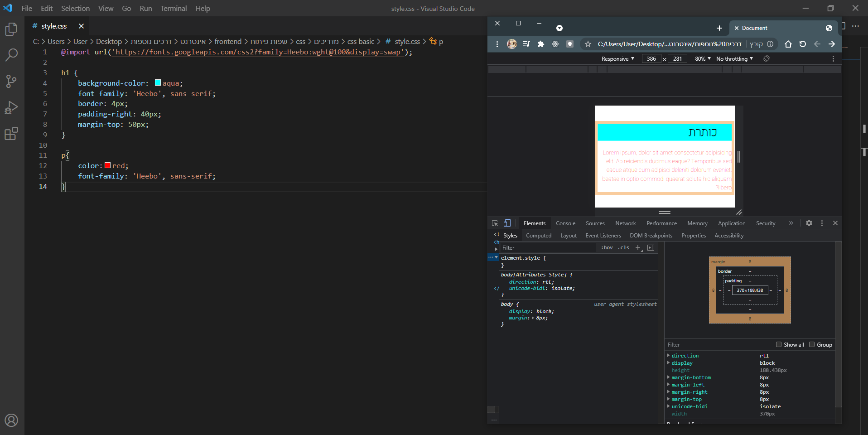Open the Extensions view

11,134
